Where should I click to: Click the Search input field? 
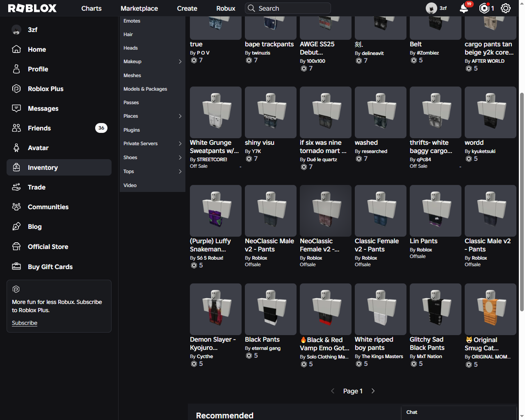(288, 8)
